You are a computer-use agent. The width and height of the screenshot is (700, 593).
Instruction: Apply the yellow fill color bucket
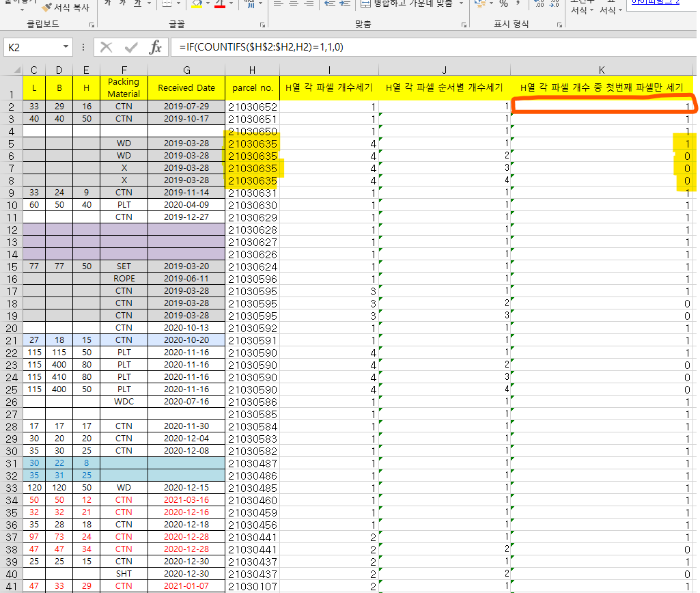click(x=197, y=4)
